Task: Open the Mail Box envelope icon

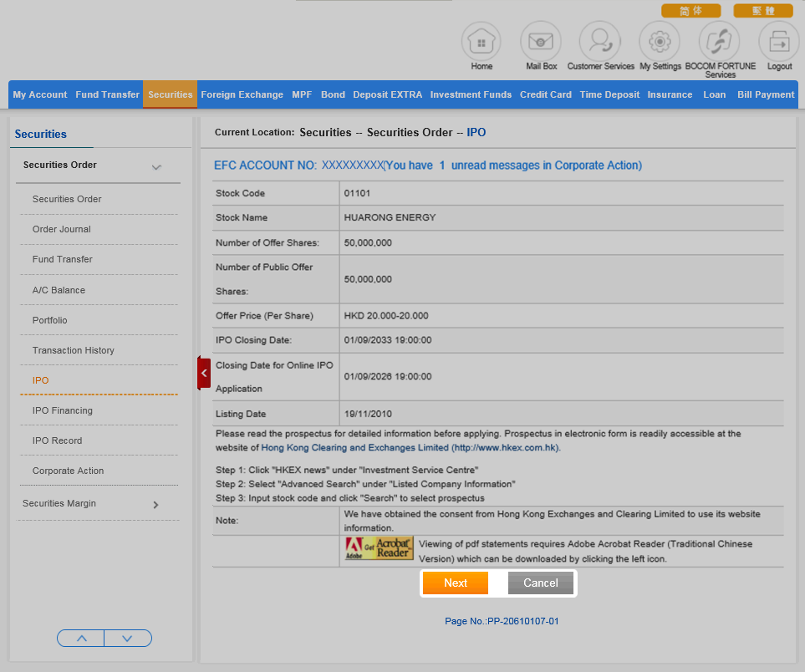Action: [x=541, y=41]
